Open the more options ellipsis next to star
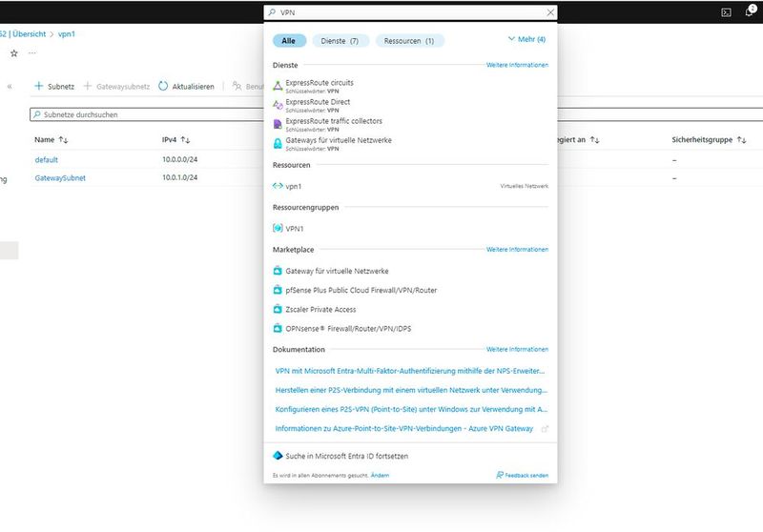This screenshot has height=532, width=763. pos(32,53)
